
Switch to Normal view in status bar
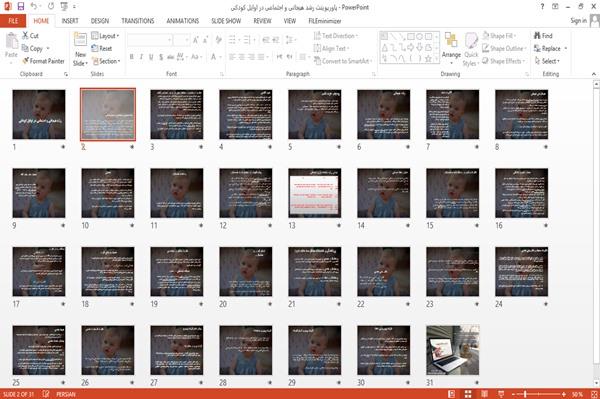pos(452,394)
